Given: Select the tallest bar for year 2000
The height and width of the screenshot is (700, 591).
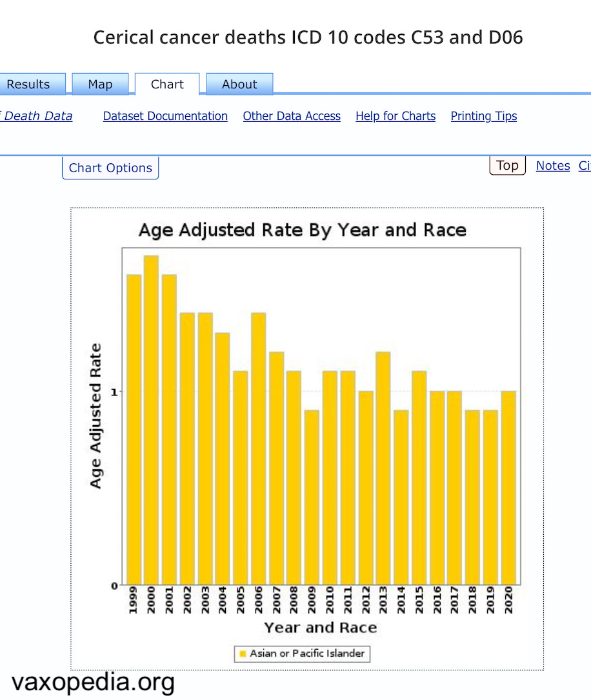Looking at the screenshot, I should [x=152, y=419].
